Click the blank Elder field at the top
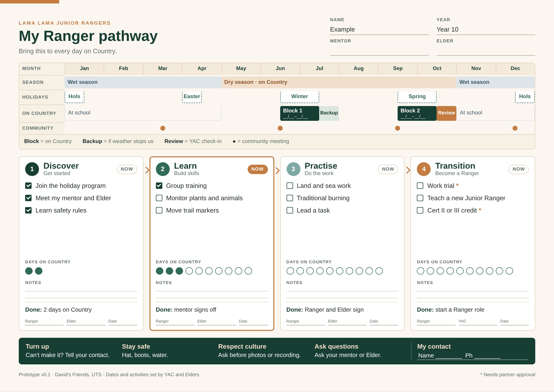Image resolution: width=554 pixels, height=392 pixels. pos(486,51)
